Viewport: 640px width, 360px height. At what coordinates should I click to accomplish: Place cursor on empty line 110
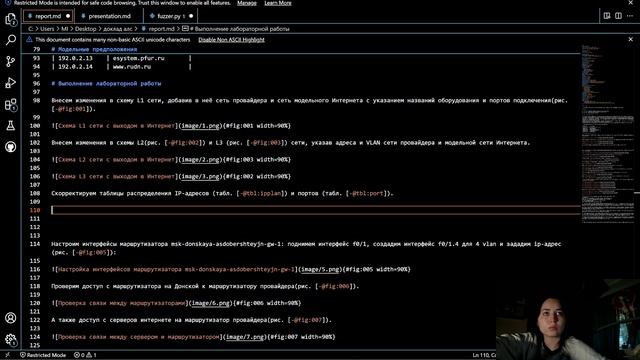[x=316, y=210]
